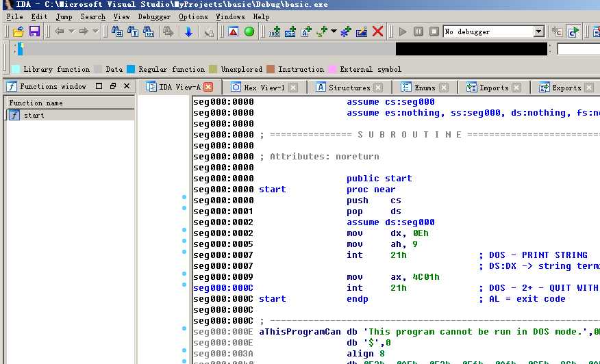This screenshot has width=600, height=364.
Task: Open the 'No debugger' combo box
Action: (x=494, y=31)
